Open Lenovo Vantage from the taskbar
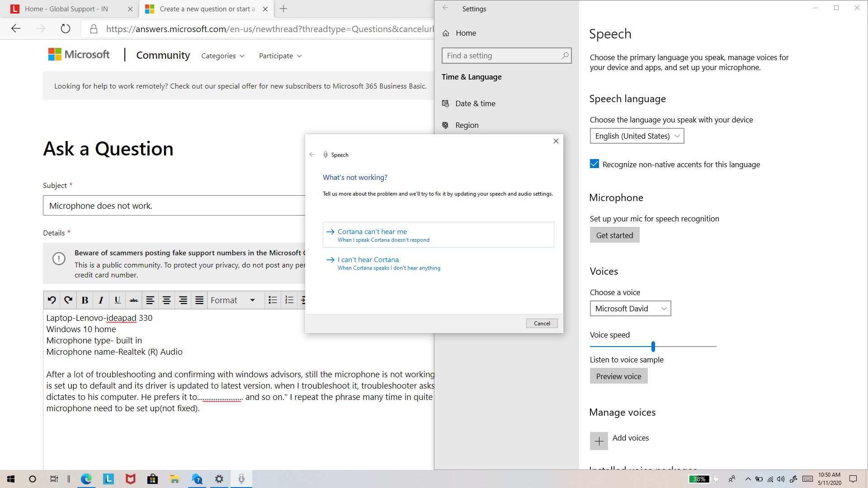This screenshot has width=868, height=488. click(x=108, y=479)
